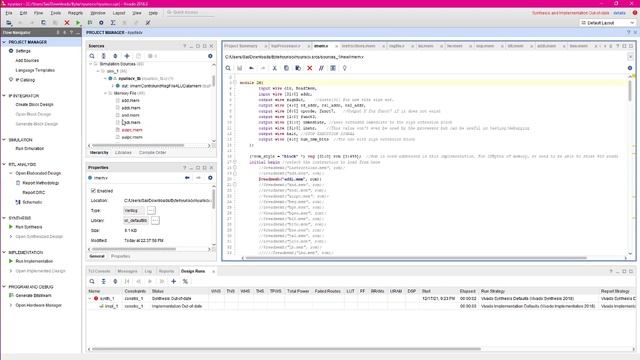The width and height of the screenshot is (640, 360).
Task: Click the Design Runs horizontal scrollbar
Action: (x=287, y=349)
